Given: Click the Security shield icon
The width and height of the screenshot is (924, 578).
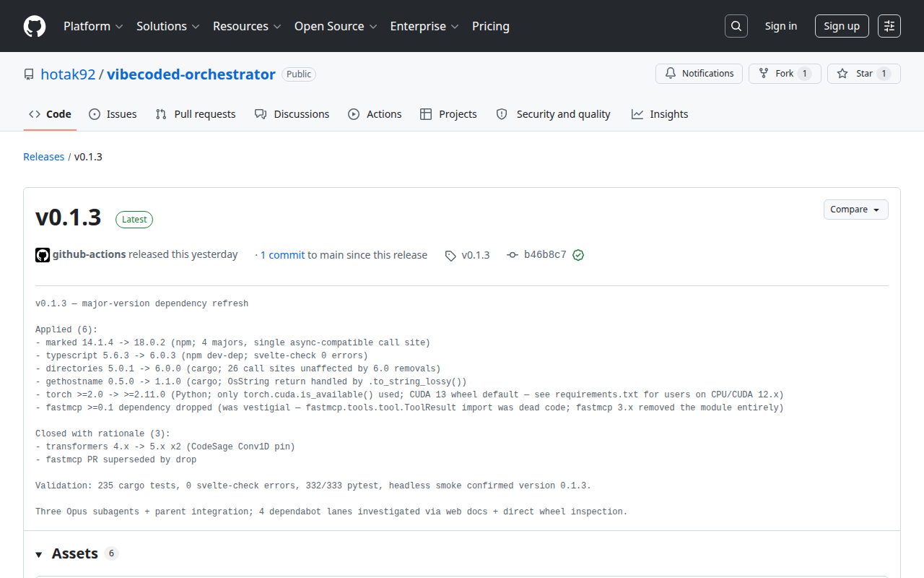Looking at the screenshot, I should tap(502, 114).
